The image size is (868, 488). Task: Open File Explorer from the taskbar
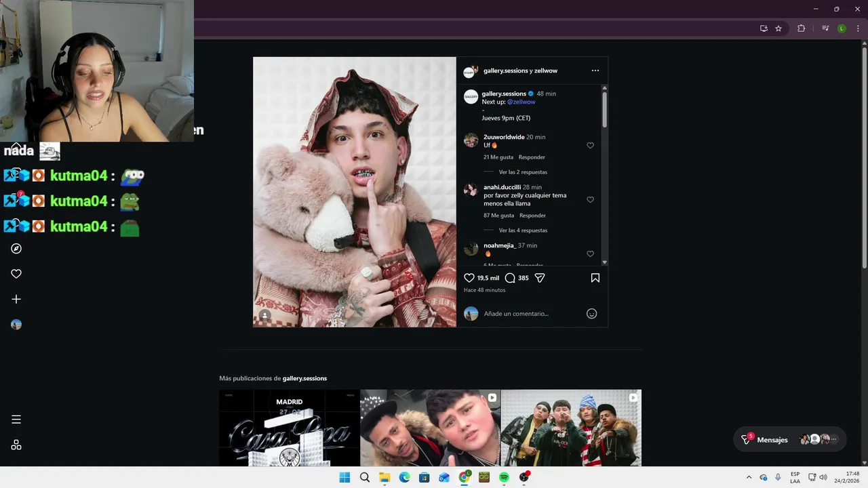pos(384,477)
